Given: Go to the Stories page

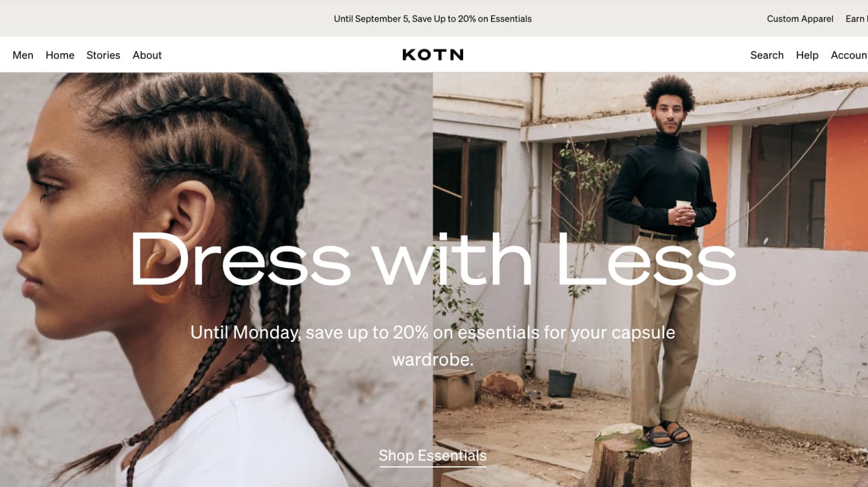Looking at the screenshot, I should (x=103, y=55).
